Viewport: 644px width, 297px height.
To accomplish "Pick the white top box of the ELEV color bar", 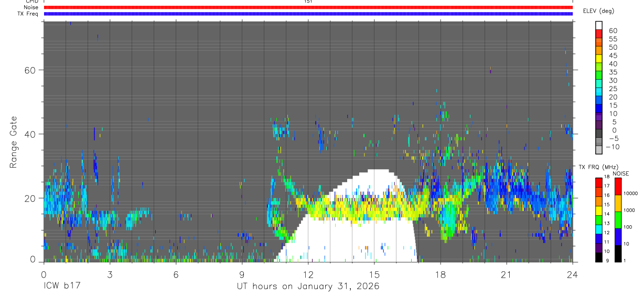I will tap(599, 25).
